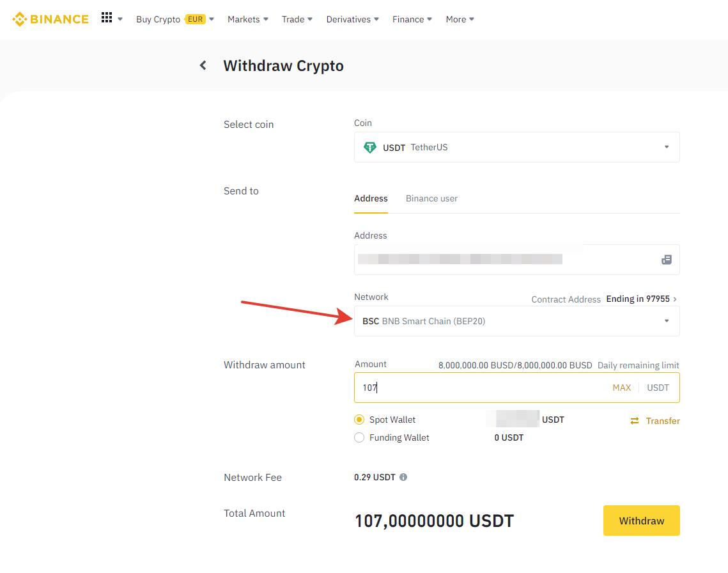Click the Amount input field

coord(479,388)
